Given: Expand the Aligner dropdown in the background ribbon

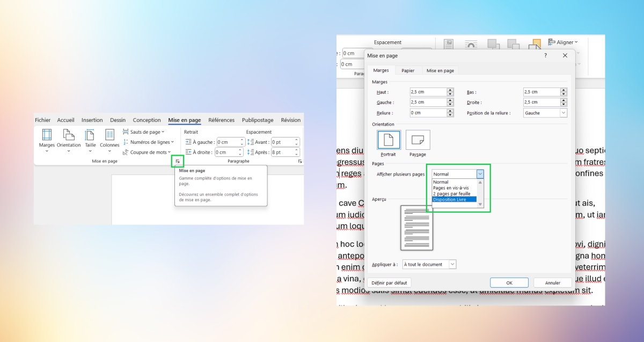Looking at the screenshot, I should (563, 42).
